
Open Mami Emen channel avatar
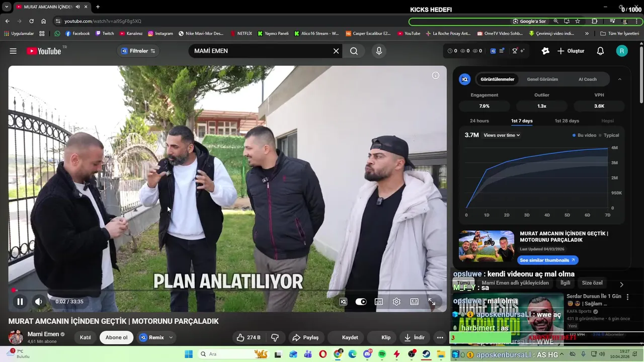click(x=16, y=337)
